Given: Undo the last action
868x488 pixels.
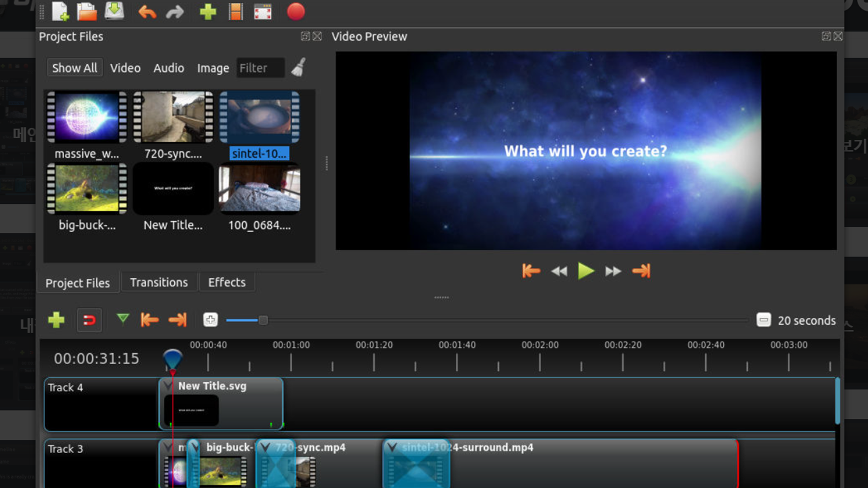Looking at the screenshot, I should coord(147,12).
